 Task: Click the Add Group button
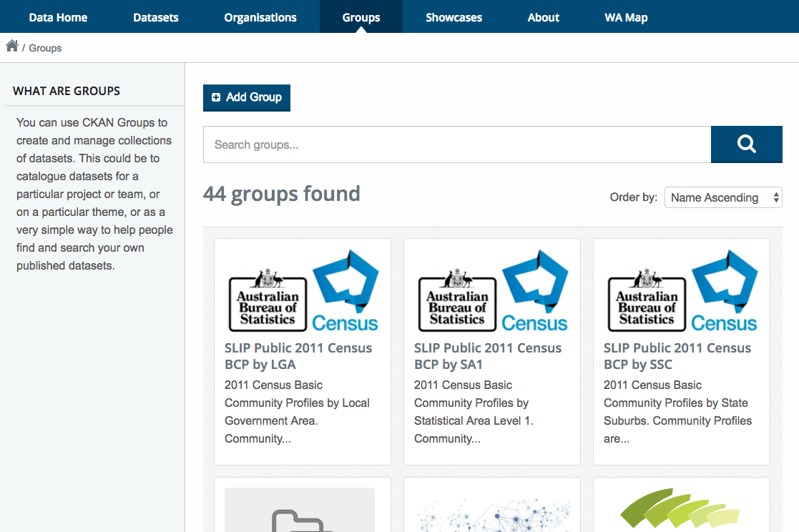[247, 97]
